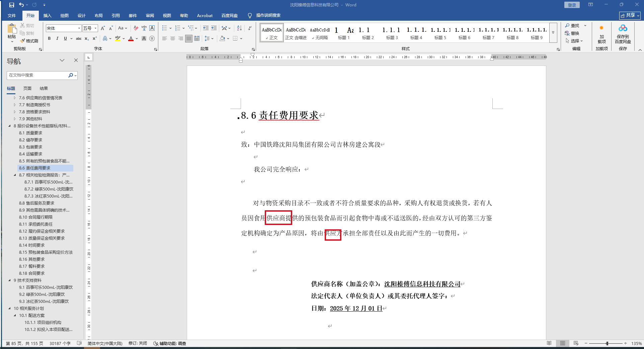
Task: Center the paragraph text
Action: click(173, 39)
